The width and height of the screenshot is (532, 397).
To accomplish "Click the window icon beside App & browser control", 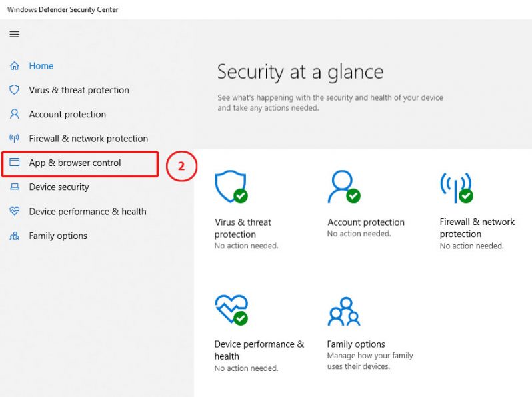I will [x=14, y=163].
